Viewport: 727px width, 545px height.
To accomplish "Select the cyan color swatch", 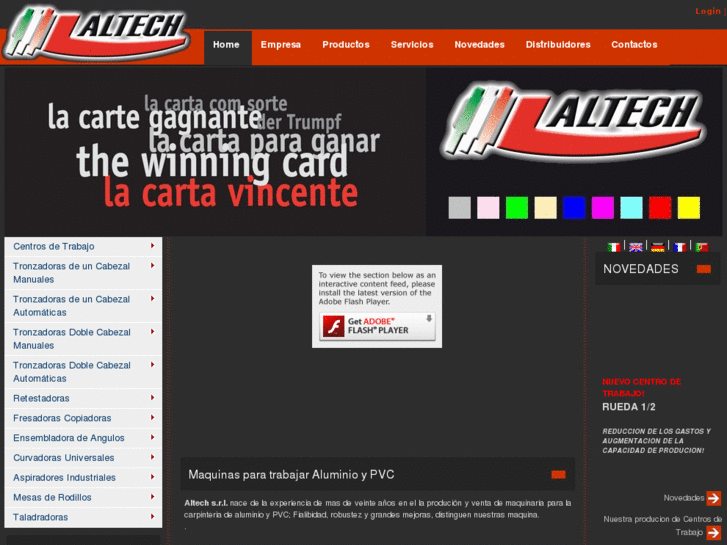I will tap(631, 207).
